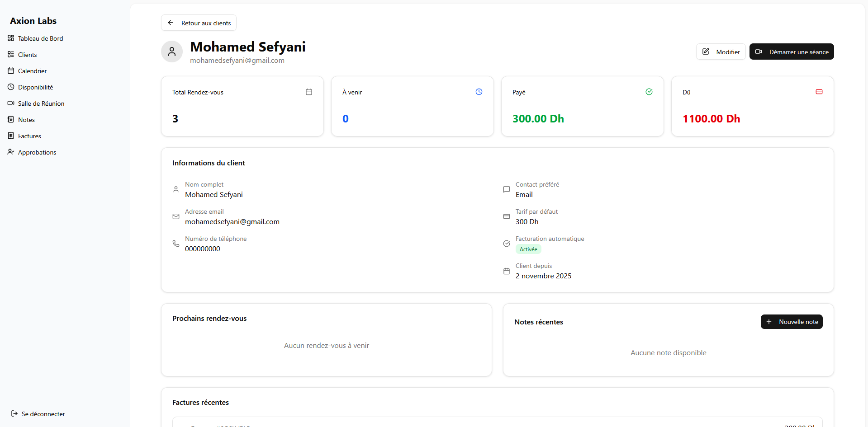868x427 pixels.
Task: Create a note with the Nouvelle note button
Action: tap(791, 321)
